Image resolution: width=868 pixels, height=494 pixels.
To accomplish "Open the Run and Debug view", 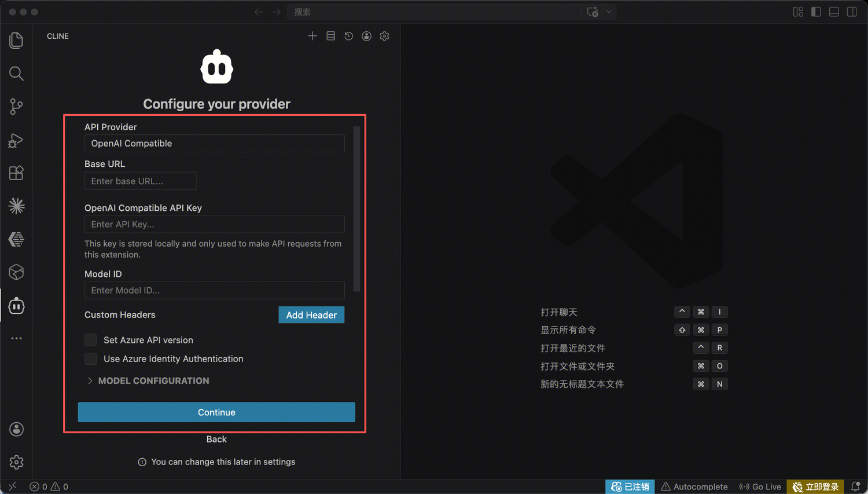I will tap(16, 140).
